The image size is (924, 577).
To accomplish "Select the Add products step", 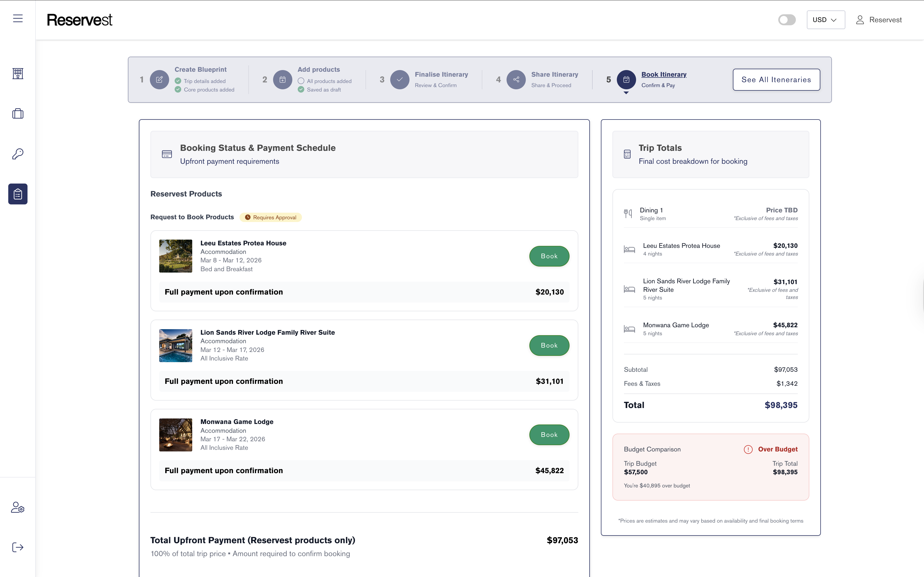I will [318, 70].
